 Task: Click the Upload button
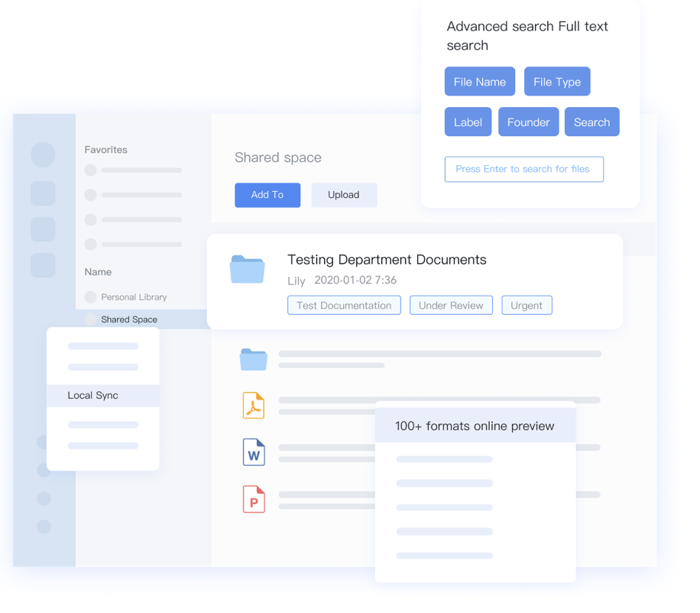[344, 195]
